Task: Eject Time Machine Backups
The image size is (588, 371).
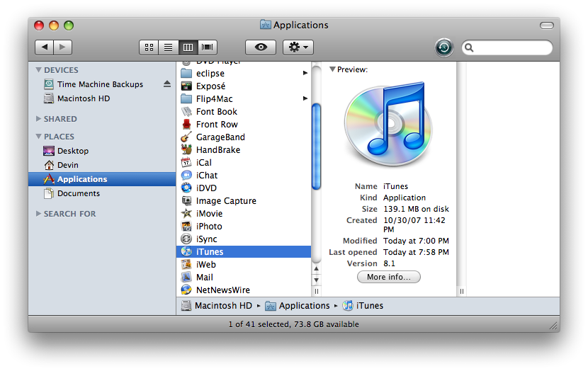Action: coord(167,84)
